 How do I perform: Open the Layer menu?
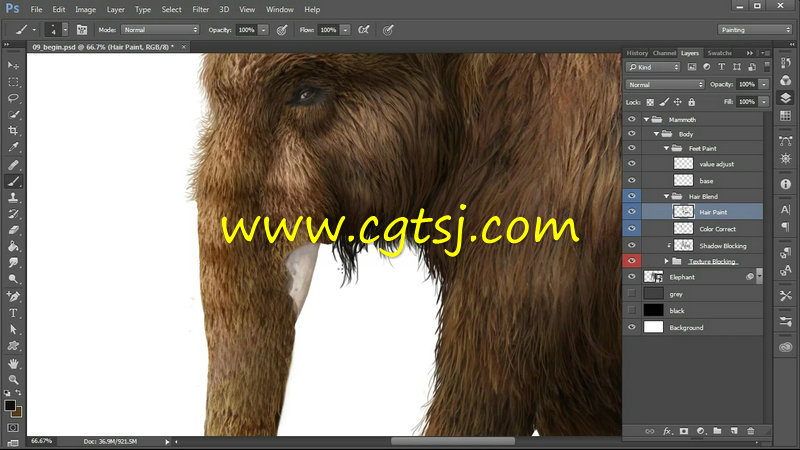click(x=115, y=9)
